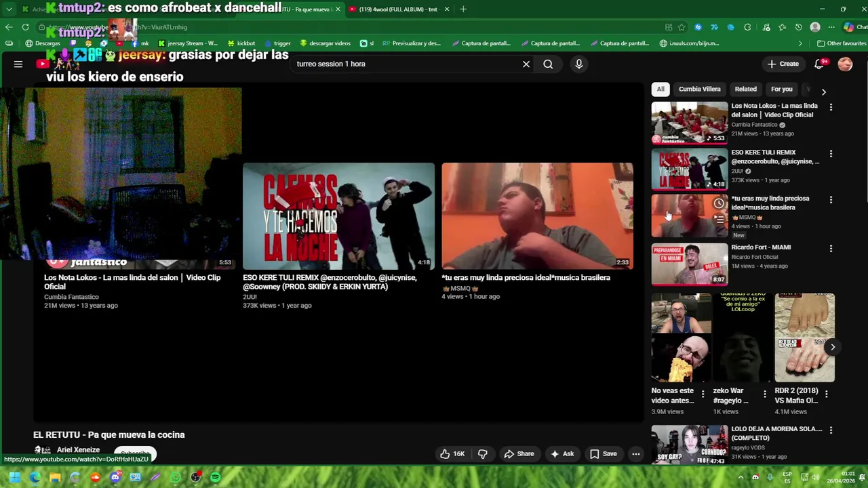The image size is (868, 488).
Task: Show next Shorts with the arrow
Action: point(833,347)
